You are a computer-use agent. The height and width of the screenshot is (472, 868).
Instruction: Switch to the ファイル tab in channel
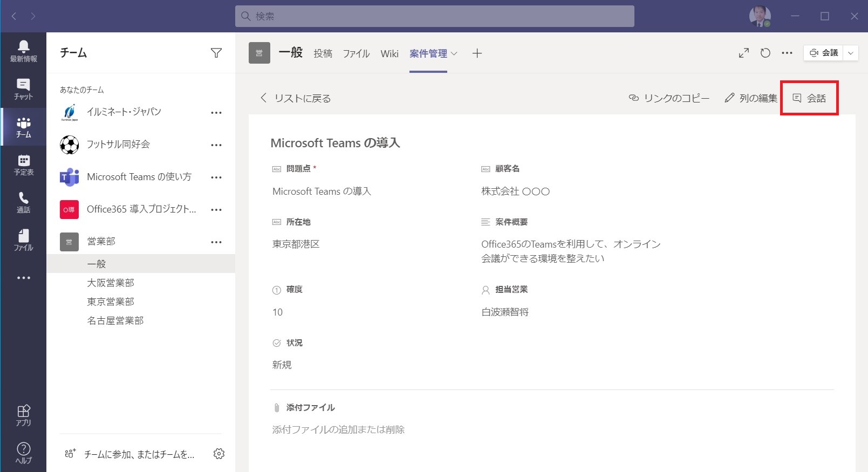point(356,53)
